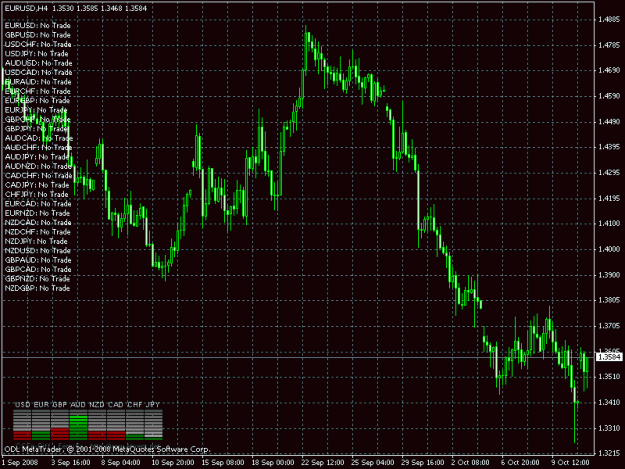625x469 pixels.
Task: Click the 1.3900 price axis label
Action: (609, 275)
